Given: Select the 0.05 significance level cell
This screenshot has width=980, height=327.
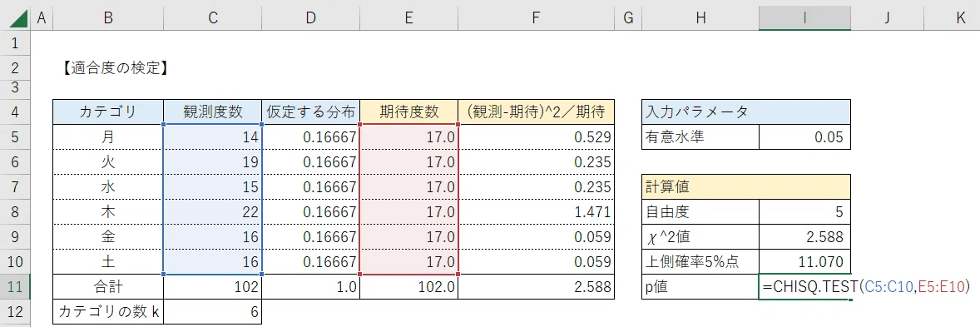Looking at the screenshot, I should [x=805, y=137].
